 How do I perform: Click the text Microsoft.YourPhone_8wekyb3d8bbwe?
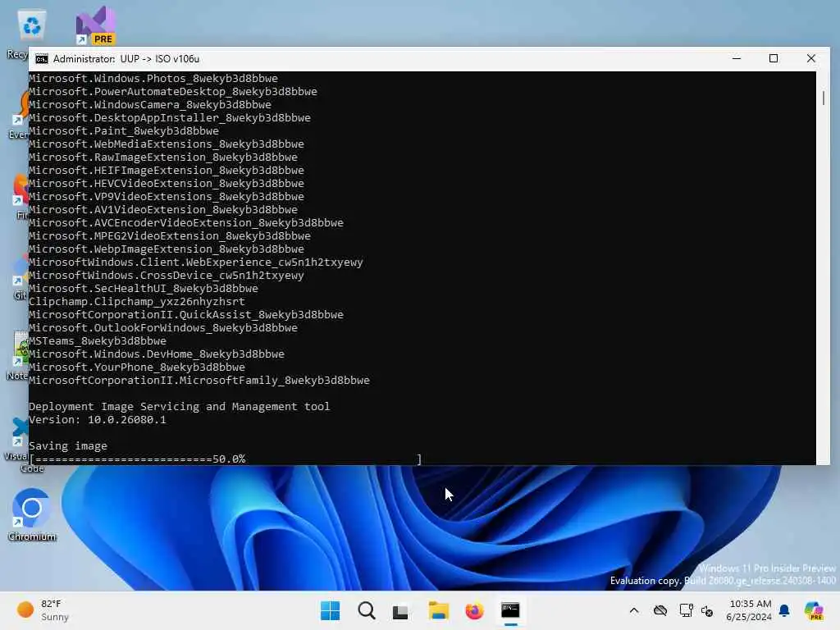pos(137,367)
